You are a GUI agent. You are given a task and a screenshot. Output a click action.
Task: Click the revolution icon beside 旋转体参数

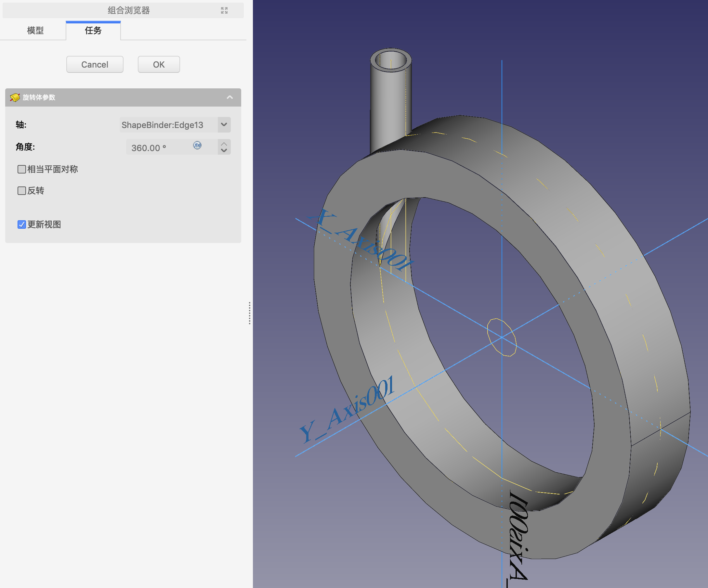pos(15,97)
